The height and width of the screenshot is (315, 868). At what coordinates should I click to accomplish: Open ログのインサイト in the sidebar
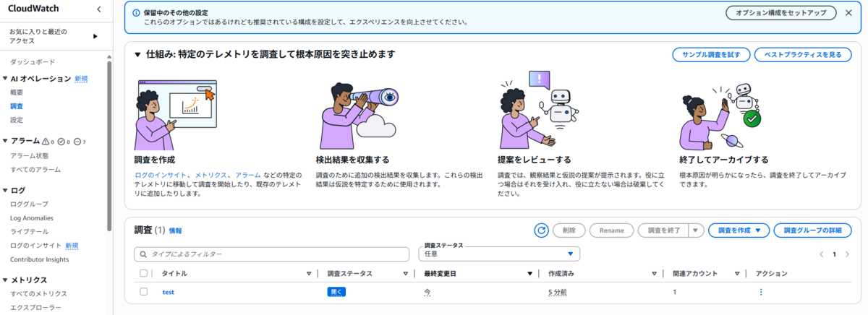tap(35, 246)
